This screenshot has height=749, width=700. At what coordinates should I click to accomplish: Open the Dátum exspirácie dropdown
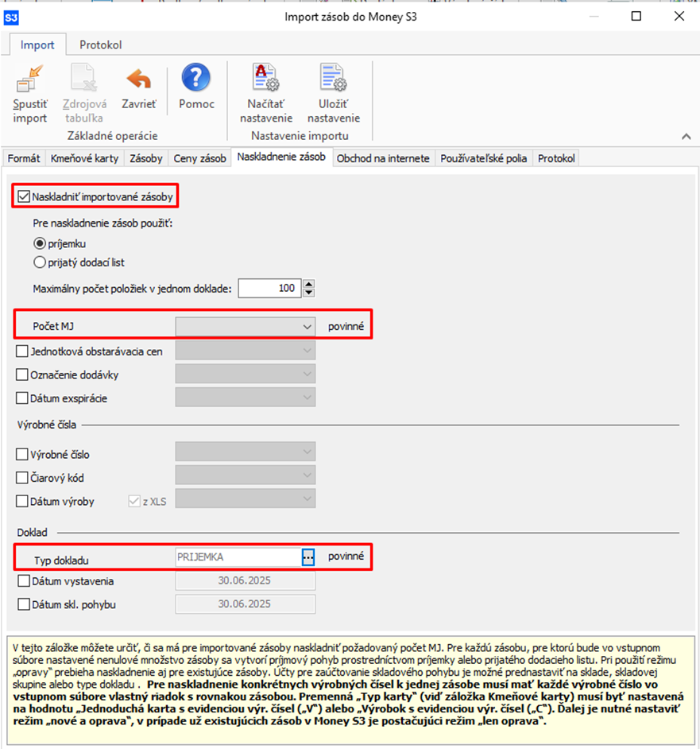coord(245,397)
